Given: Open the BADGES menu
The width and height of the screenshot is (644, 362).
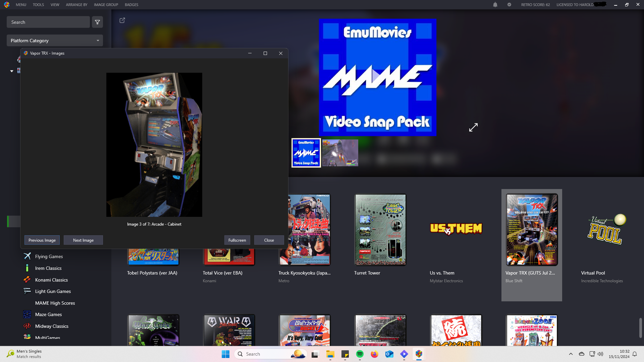Looking at the screenshot, I should click(131, 5).
